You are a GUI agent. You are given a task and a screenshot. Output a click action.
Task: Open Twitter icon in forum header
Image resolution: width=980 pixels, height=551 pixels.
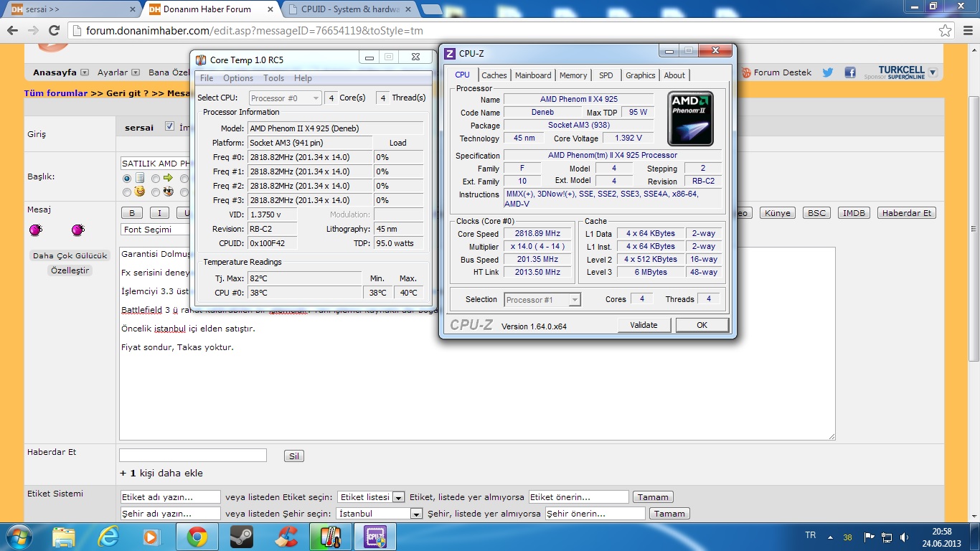(x=828, y=72)
